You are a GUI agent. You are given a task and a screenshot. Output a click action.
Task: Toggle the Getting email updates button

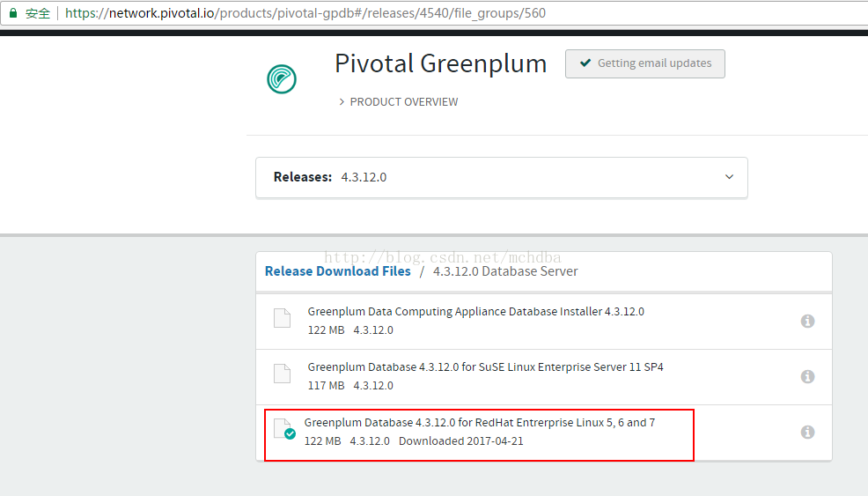coord(645,63)
